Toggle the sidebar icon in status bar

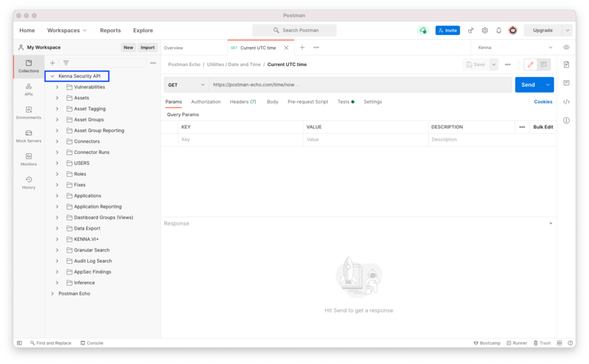19,343
